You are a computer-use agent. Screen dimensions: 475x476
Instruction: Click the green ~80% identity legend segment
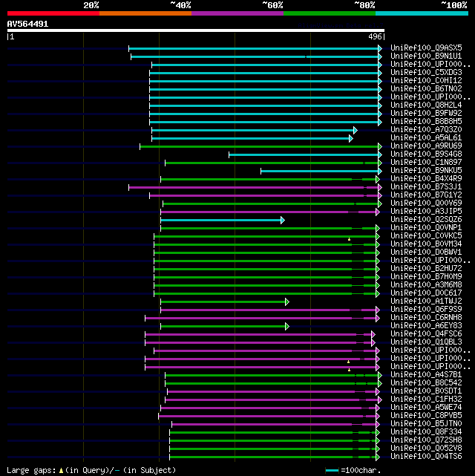330,13
